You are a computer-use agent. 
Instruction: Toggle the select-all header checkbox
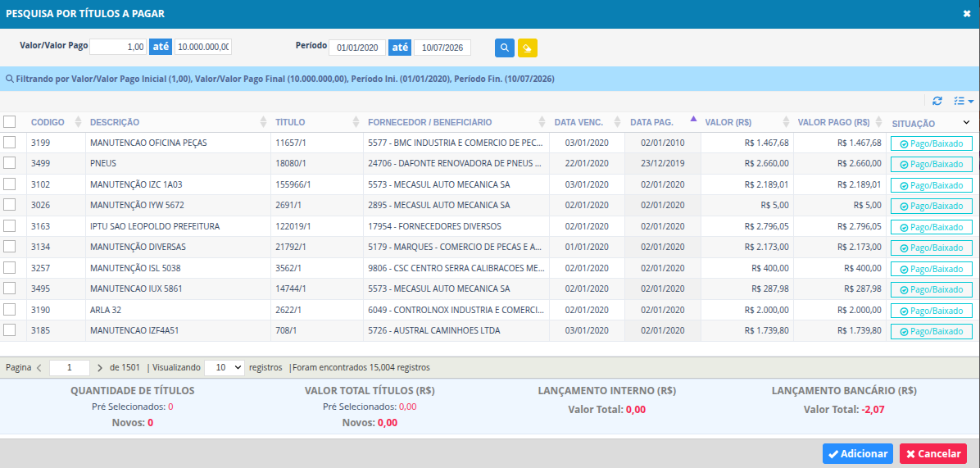(x=9, y=121)
